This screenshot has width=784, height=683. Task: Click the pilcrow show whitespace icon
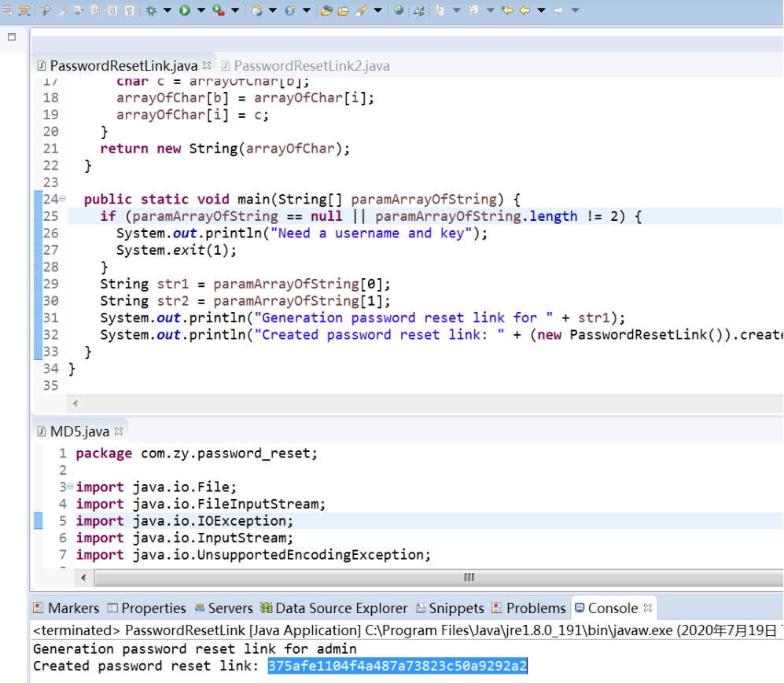point(129,10)
